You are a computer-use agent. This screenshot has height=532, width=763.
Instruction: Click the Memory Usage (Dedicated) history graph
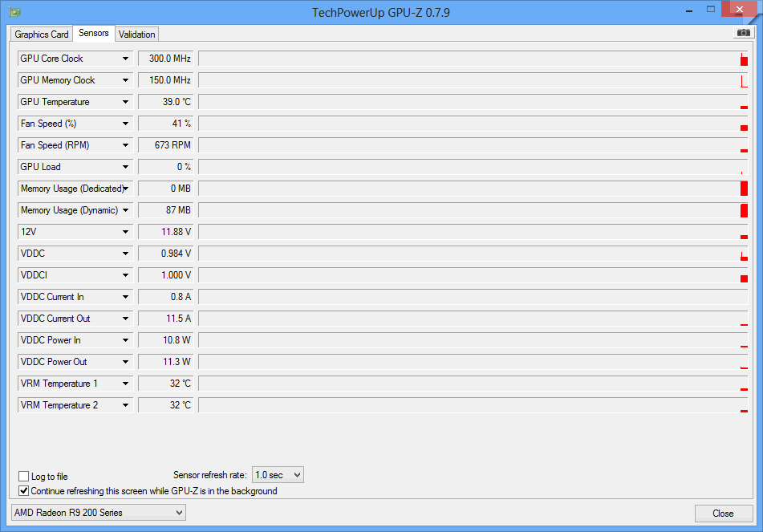tap(473, 189)
